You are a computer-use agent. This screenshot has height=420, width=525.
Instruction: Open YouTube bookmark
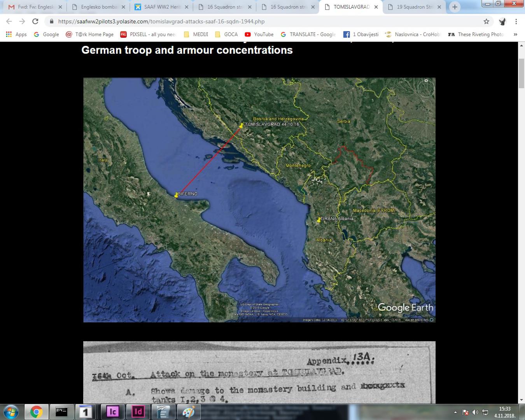pyautogui.click(x=259, y=34)
